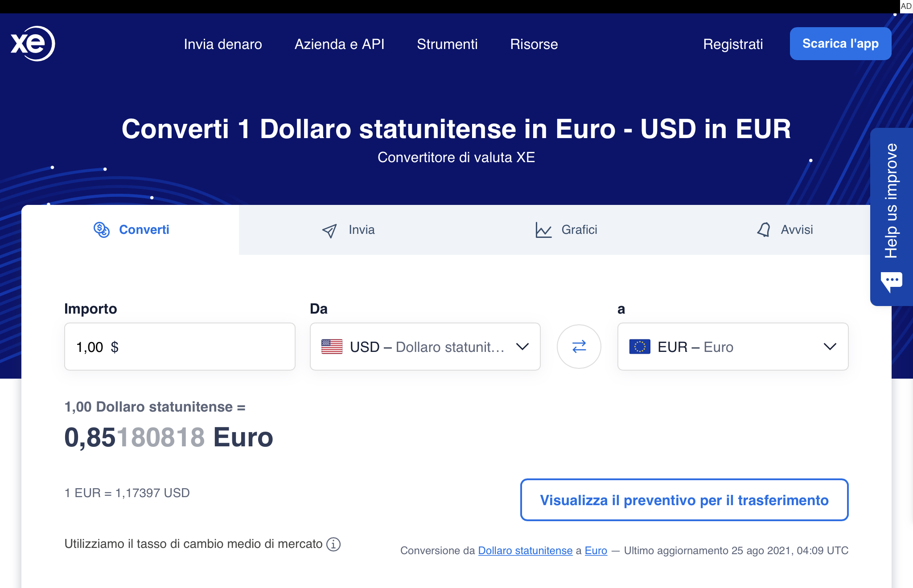Screen dimensions: 913x588
Task: Open the Risorse navigation menu
Action: (534, 44)
